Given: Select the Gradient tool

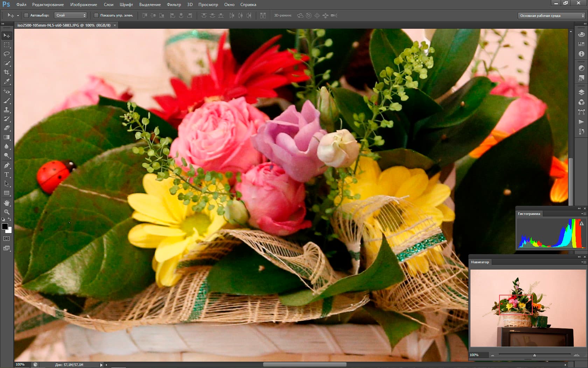Looking at the screenshot, I should pyautogui.click(x=7, y=137).
